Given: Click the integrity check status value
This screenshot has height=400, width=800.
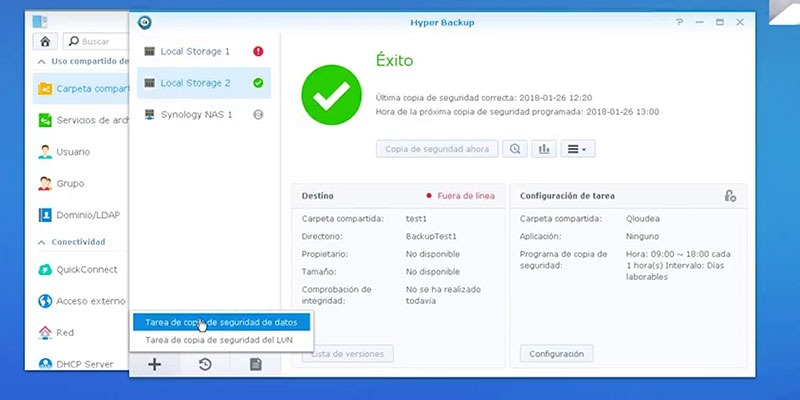Looking at the screenshot, I should pyautogui.click(x=443, y=295).
